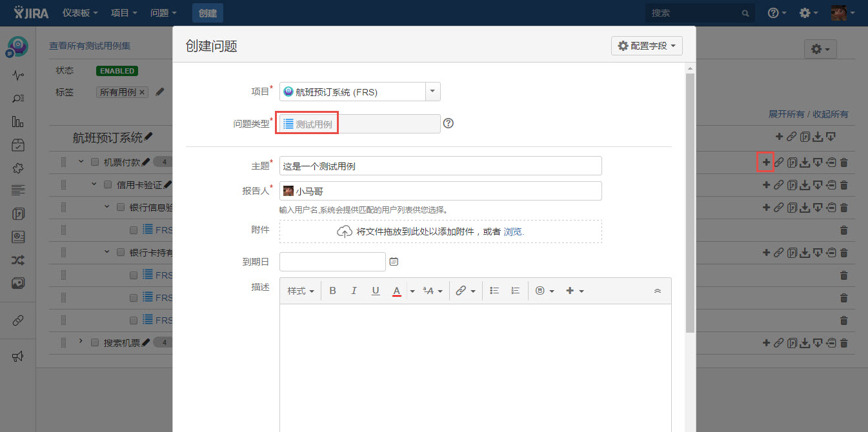Open the 仪表板 menu

pyautogui.click(x=81, y=13)
